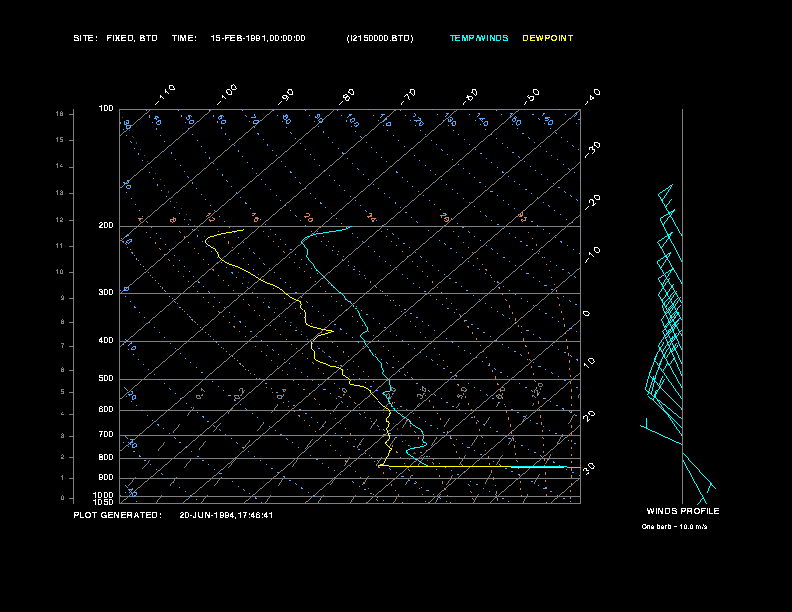Screen dimensions: 792x612
Task: Click the 500 pressure level label
Action: [106, 379]
